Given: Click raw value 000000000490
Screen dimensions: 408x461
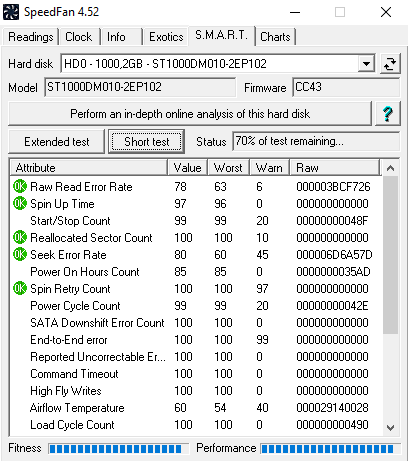Looking at the screenshot, I should pyautogui.click(x=332, y=425).
